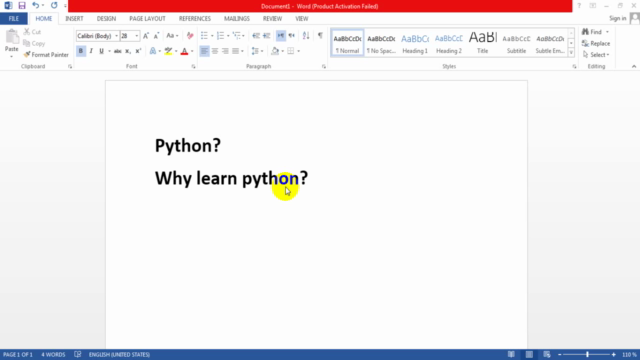The width and height of the screenshot is (640, 360).
Task: Click the Numbering list icon
Action: point(220,36)
